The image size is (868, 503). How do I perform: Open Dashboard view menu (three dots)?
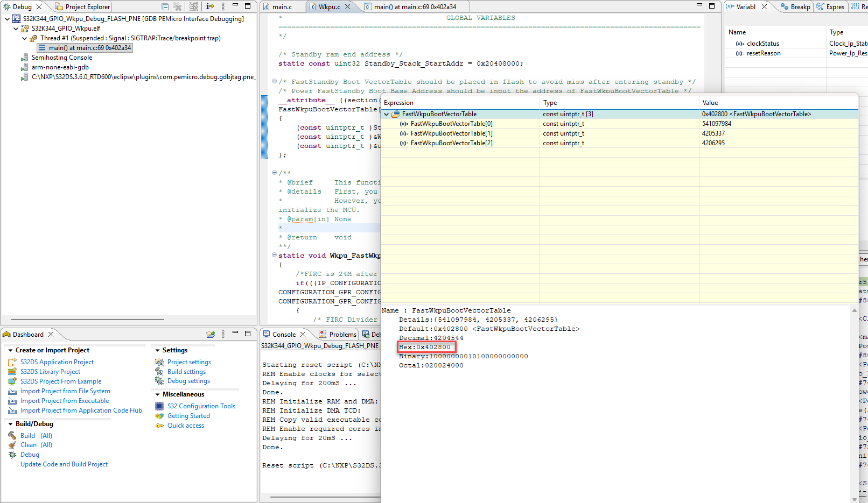[223, 334]
